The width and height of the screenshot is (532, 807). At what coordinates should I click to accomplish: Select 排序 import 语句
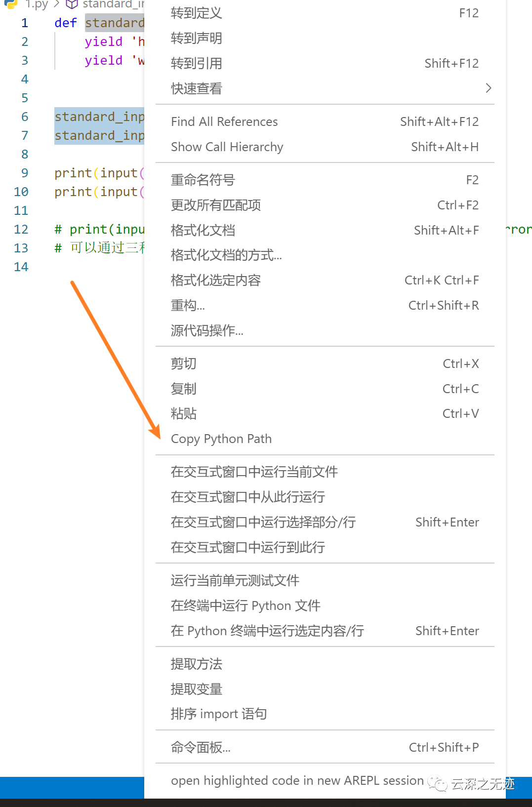coord(219,714)
